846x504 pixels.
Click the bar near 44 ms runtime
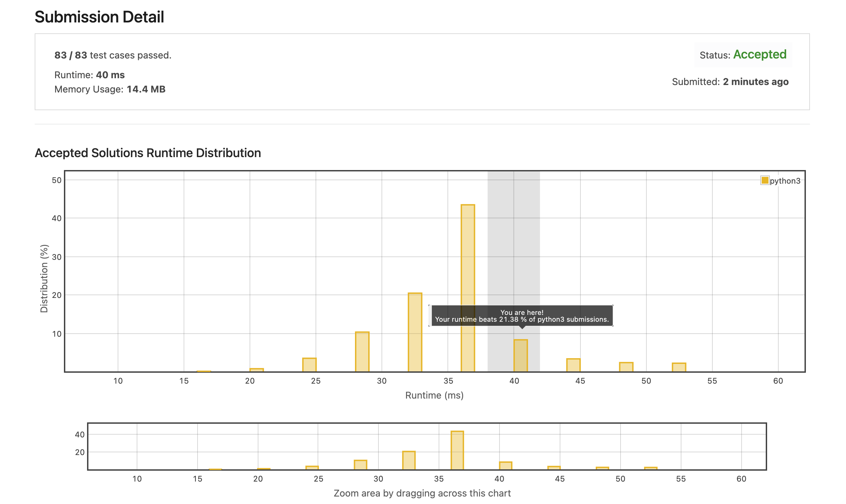(x=573, y=365)
